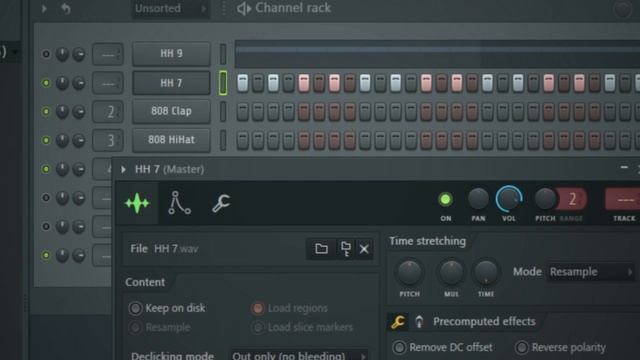
Task: Click the HH 7 channel select indicator
Action: pyautogui.click(x=223, y=83)
